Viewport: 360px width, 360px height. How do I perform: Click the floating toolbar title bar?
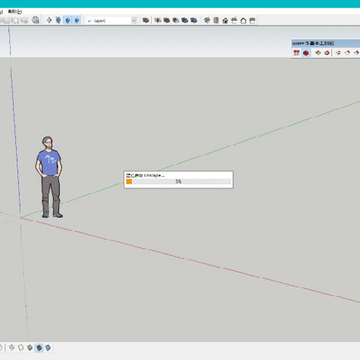pos(325,43)
